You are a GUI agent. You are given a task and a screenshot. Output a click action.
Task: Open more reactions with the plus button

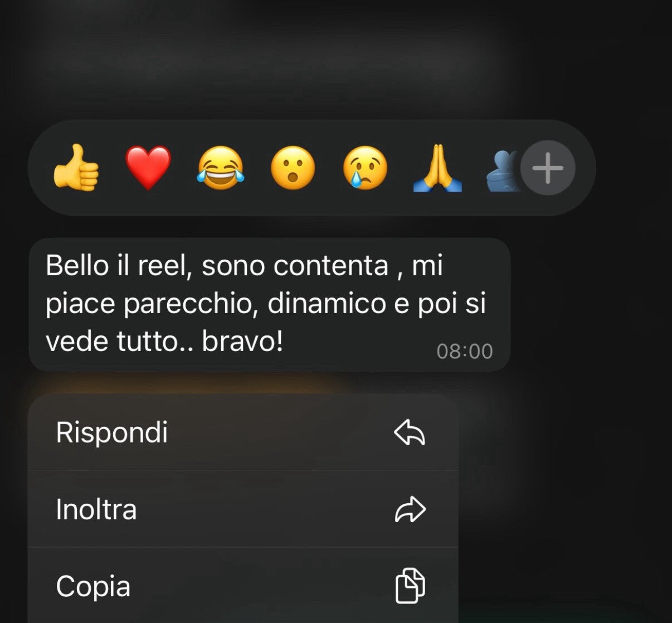click(x=548, y=168)
